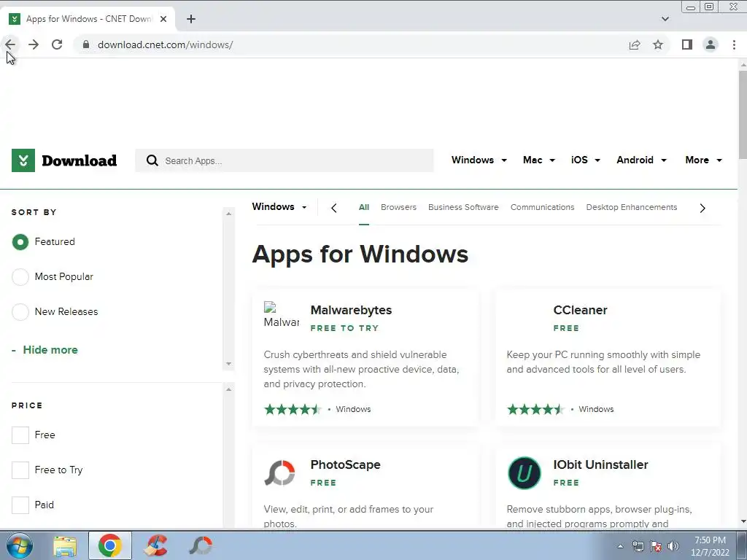Expand the Windows menu in the site header

[x=479, y=160]
